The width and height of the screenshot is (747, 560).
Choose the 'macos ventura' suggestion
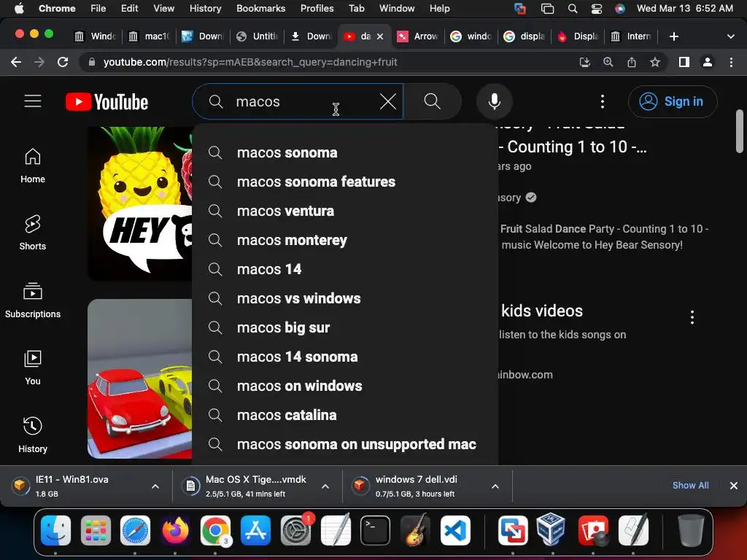(345, 211)
